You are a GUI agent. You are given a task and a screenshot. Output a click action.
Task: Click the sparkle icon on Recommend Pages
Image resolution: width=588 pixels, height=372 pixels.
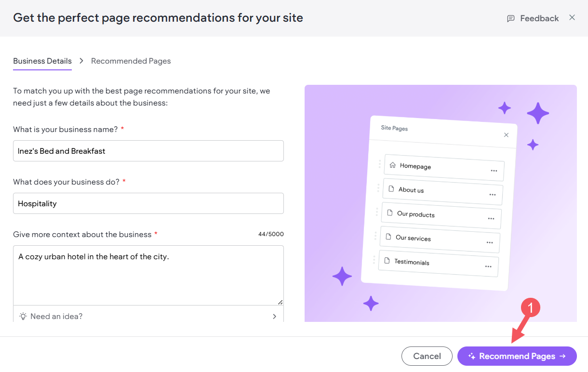click(x=472, y=357)
